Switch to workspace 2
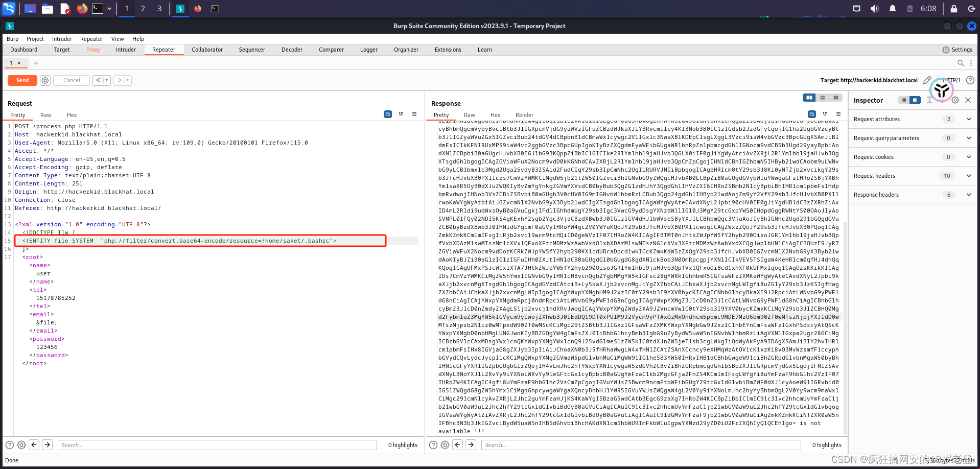 click(143, 9)
